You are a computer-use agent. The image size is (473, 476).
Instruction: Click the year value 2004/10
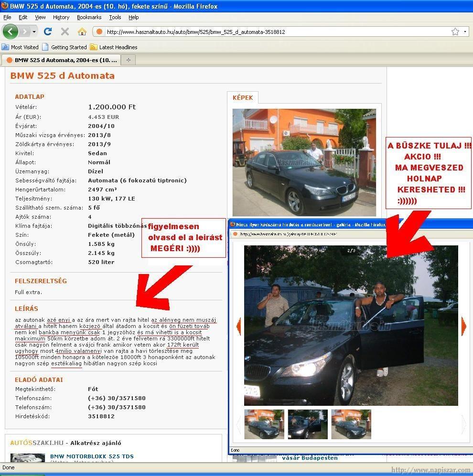point(101,126)
